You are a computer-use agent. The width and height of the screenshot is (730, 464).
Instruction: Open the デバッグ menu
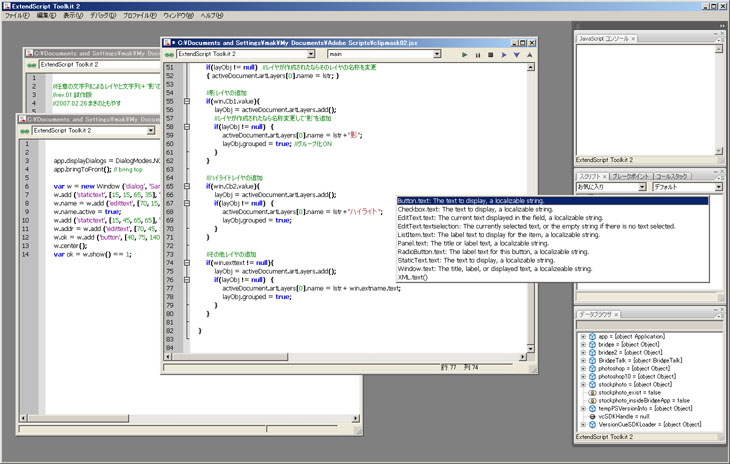tap(103, 15)
